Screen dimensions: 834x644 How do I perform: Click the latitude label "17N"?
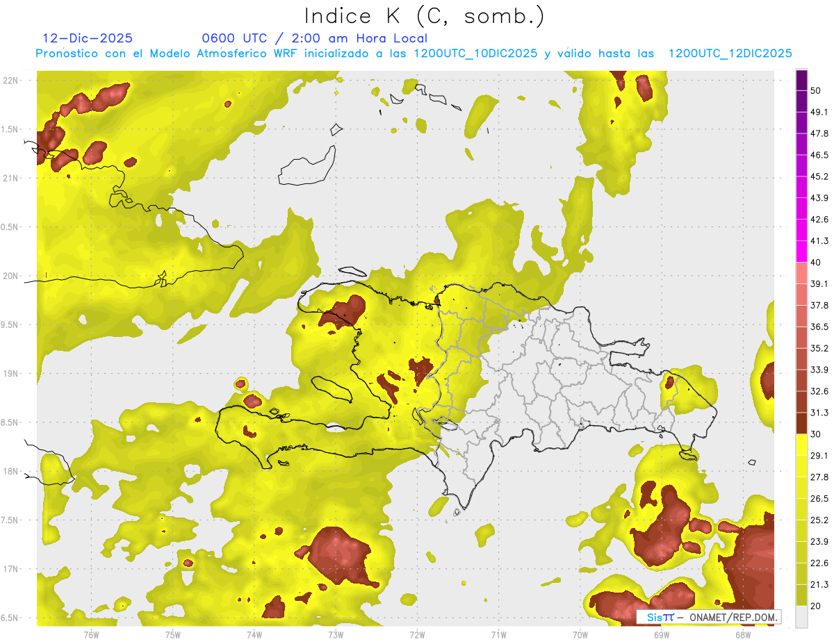point(11,569)
